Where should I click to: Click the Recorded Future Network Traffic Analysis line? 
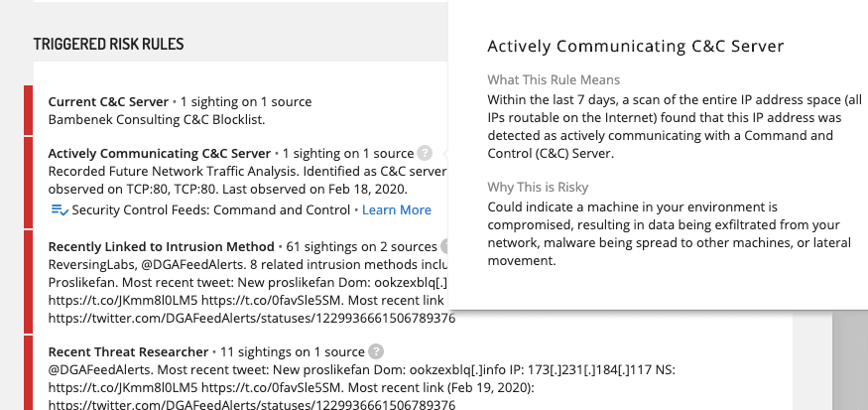point(247,171)
